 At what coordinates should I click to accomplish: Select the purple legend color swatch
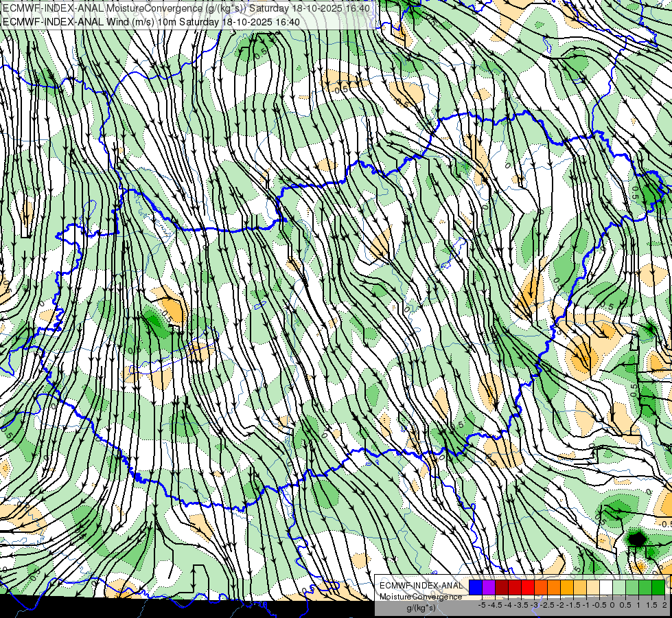tap(489, 587)
